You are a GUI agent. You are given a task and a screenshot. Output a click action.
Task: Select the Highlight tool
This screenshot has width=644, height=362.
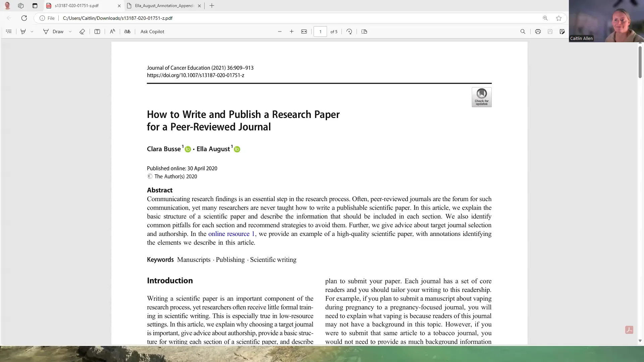click(x=23, y=32)
